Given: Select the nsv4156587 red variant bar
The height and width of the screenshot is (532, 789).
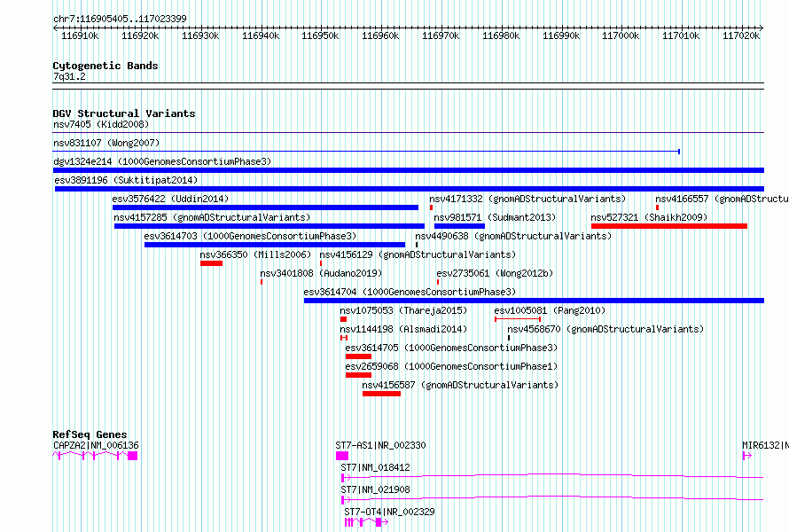Looking at the screenshot, I should 381,394.
